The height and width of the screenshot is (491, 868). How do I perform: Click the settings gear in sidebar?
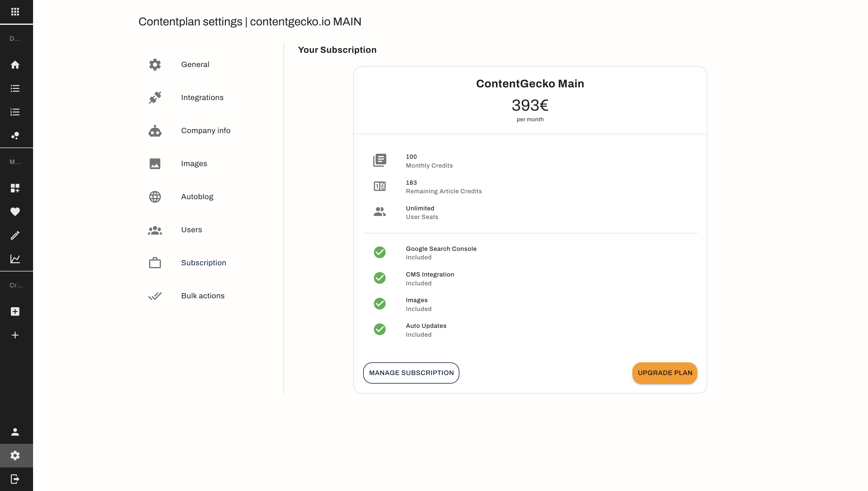[x=15, y=456]
